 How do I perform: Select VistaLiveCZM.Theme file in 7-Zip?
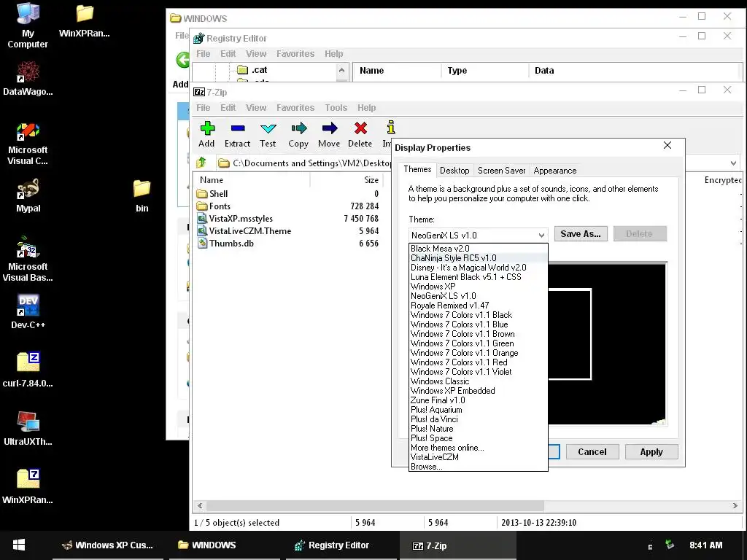coord(244,231)
